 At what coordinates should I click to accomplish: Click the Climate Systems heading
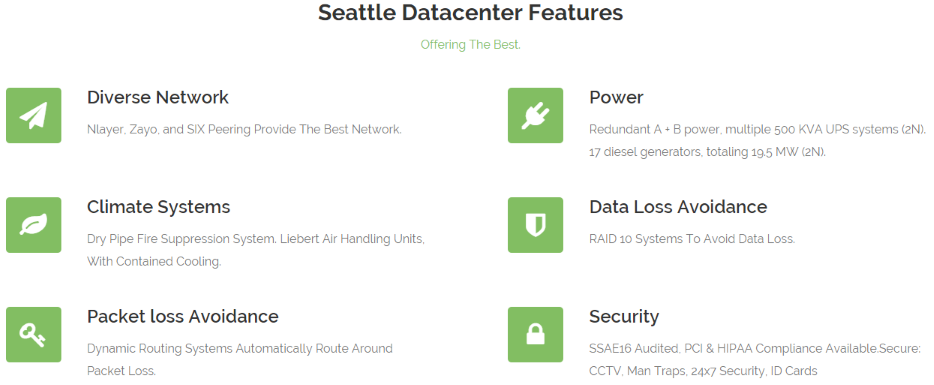coord(158,207)
